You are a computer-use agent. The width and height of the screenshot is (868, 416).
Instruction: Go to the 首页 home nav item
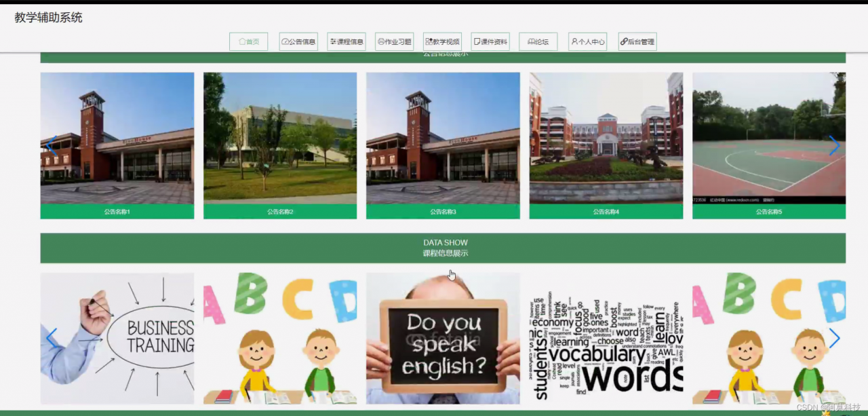pyautogui.click(x=249, y=41)
